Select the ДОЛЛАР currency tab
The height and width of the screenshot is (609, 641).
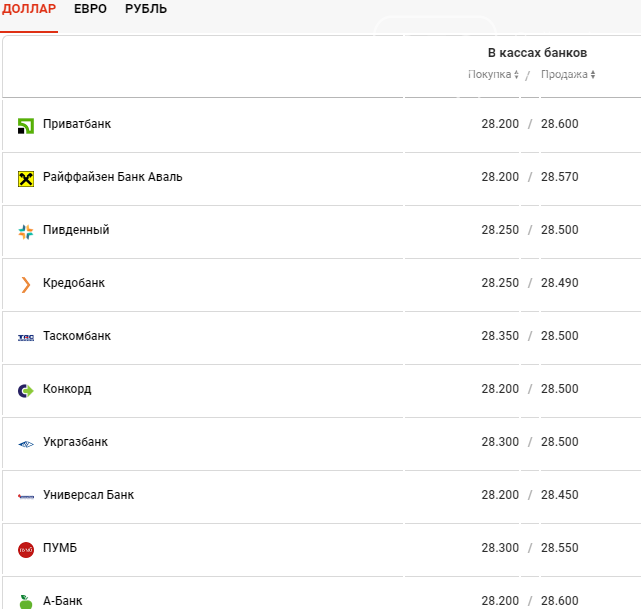click(x=29, y=9)
